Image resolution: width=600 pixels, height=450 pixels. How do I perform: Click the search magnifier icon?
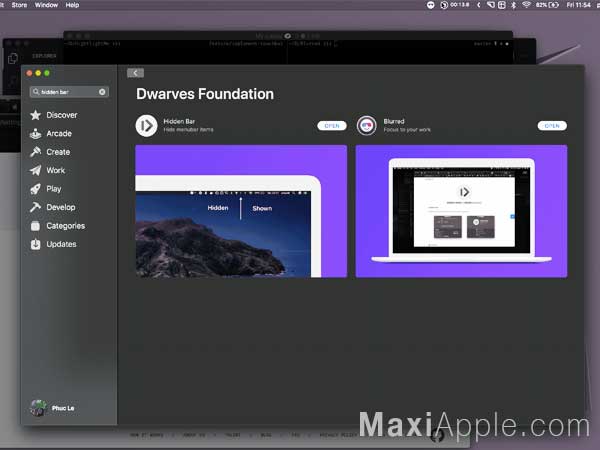(36, 92)
